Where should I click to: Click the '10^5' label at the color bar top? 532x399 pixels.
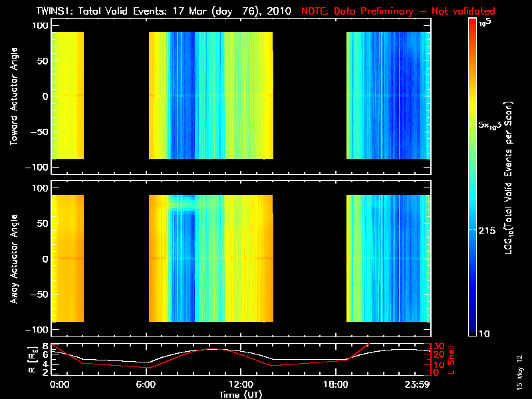(x=485, y=23)
